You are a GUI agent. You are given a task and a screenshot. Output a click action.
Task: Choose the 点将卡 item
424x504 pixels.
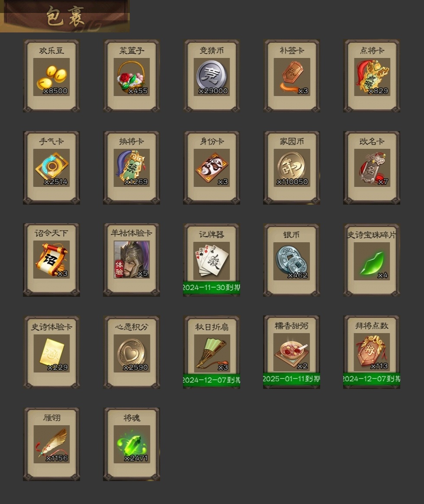point(372,76)
